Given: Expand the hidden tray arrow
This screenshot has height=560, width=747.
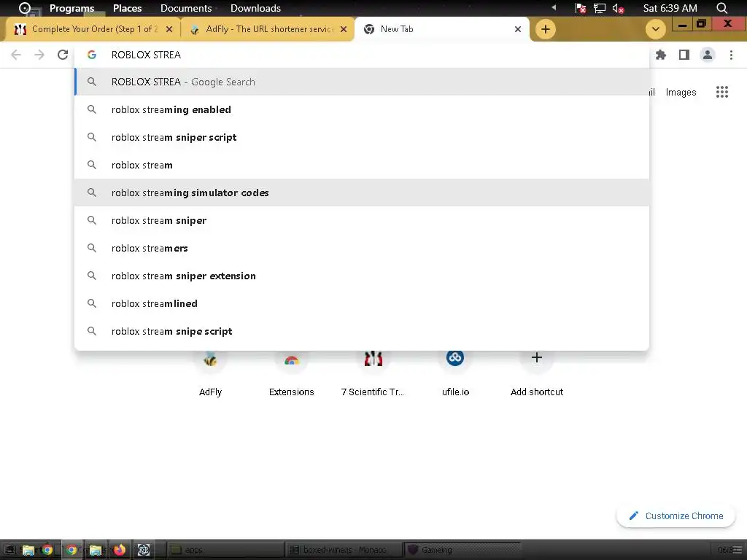Looking at the screenshot, I should (554, 7).
